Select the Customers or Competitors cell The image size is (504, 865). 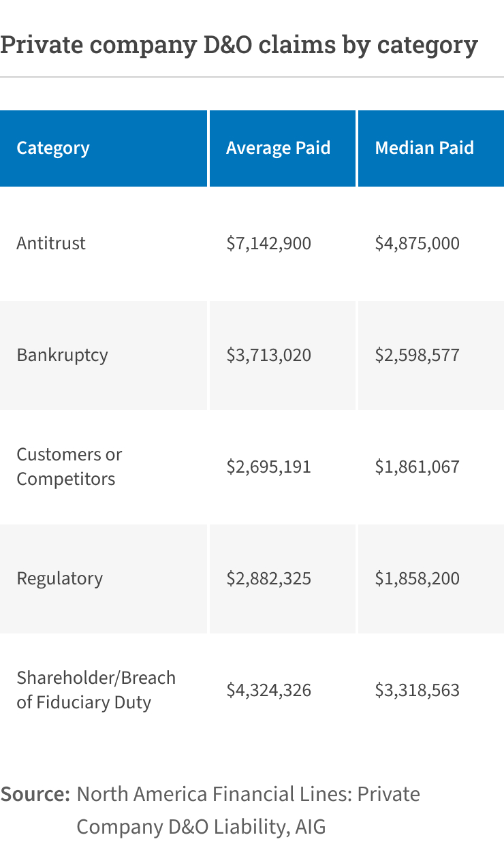(69, 467)
